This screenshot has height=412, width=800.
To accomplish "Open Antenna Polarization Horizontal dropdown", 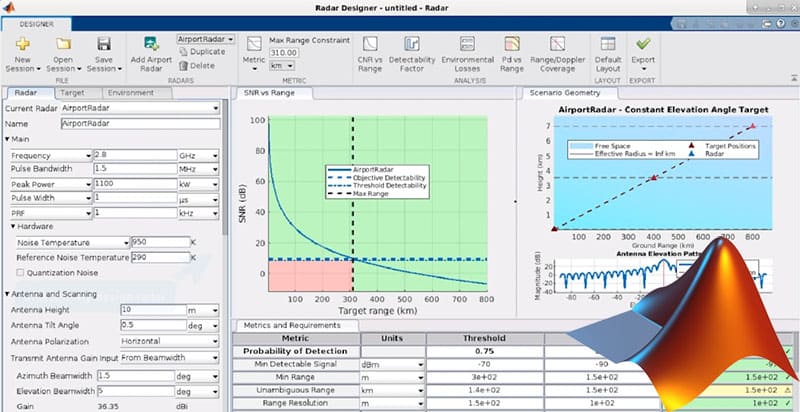I will pos(170,341).
